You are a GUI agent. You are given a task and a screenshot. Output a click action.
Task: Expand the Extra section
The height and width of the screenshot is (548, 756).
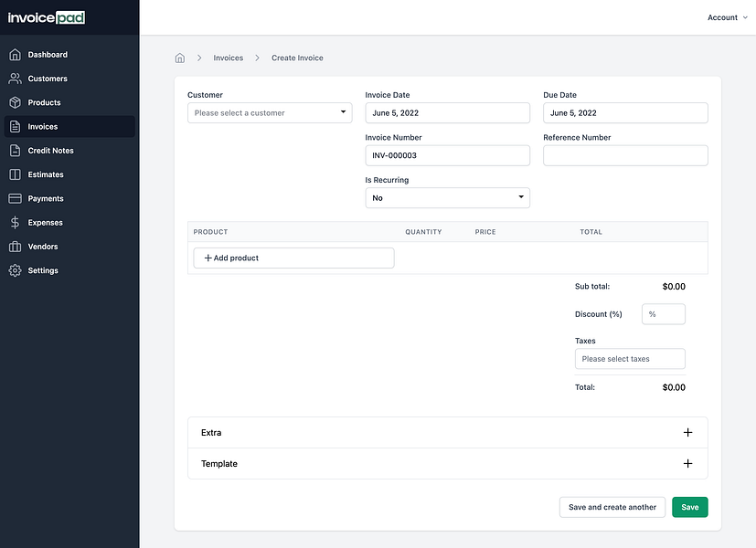tap(447, 432)
